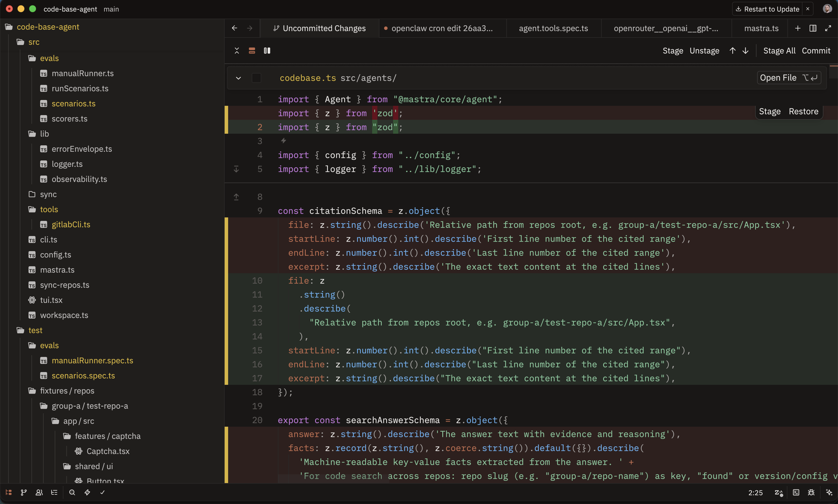Open the debugger bug icon
Viewport: 838px width, 504px height.
(x=811, y=492)
